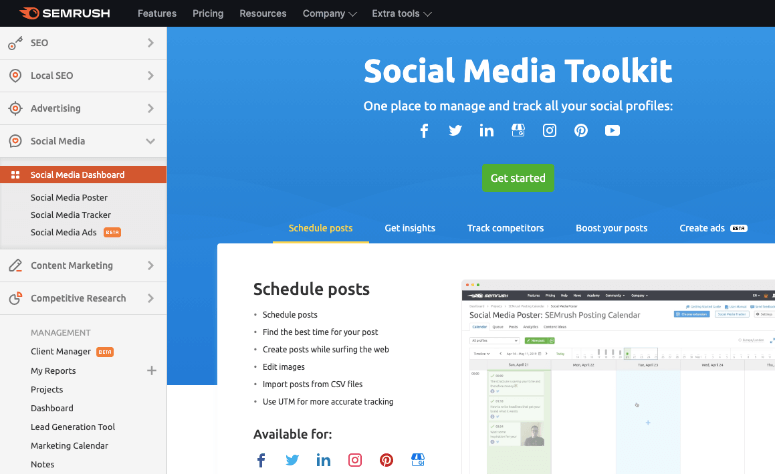Screen dimensions: 775x474
Task: Open Lead Generation Tool
Action: coord(73,427)
